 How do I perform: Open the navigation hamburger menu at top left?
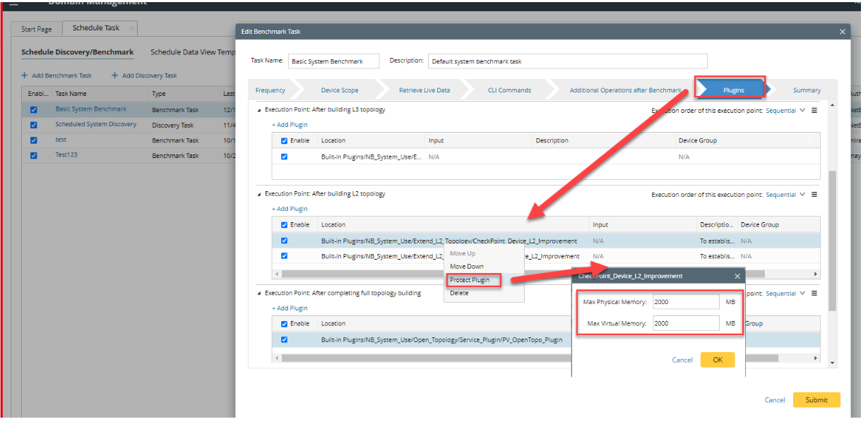[14, 4]
